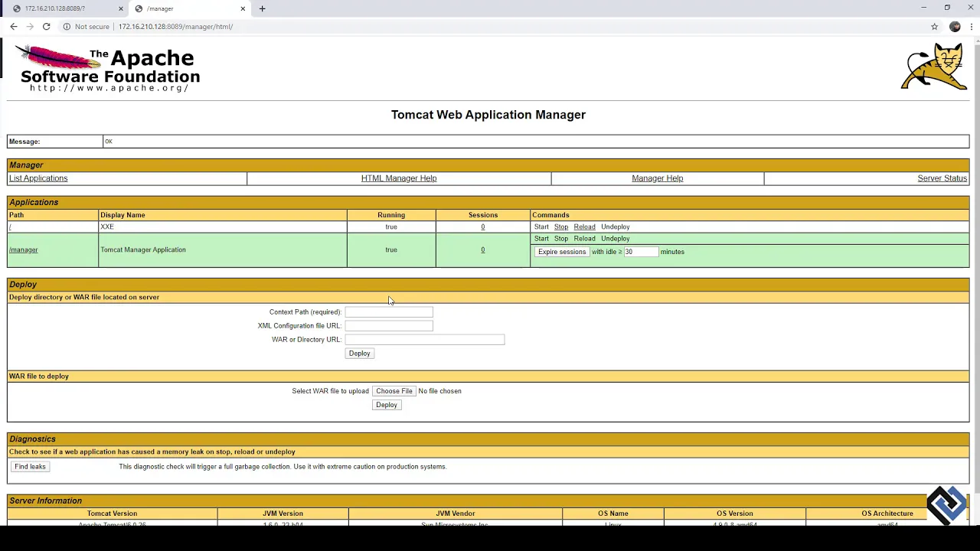The image size is (980, 551).
Task: Go back with browser back arrow
Action: [x=14, y=27]
